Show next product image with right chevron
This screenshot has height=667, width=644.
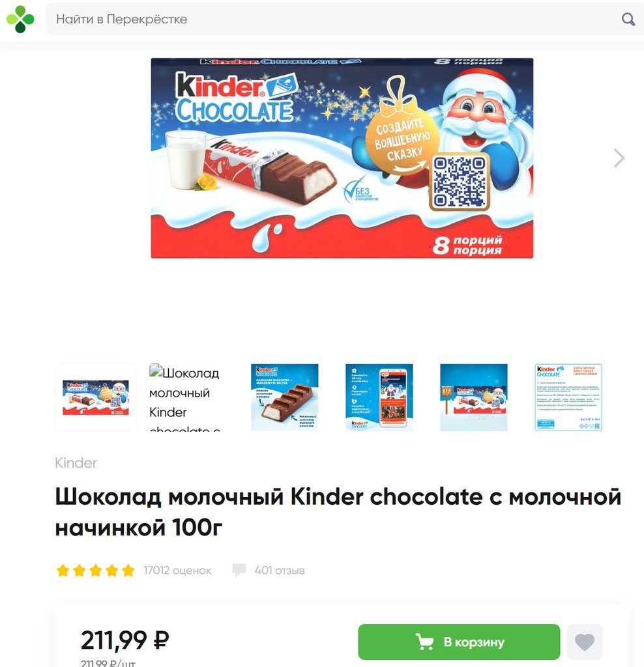pyautogui.click(x=619, y=158)
